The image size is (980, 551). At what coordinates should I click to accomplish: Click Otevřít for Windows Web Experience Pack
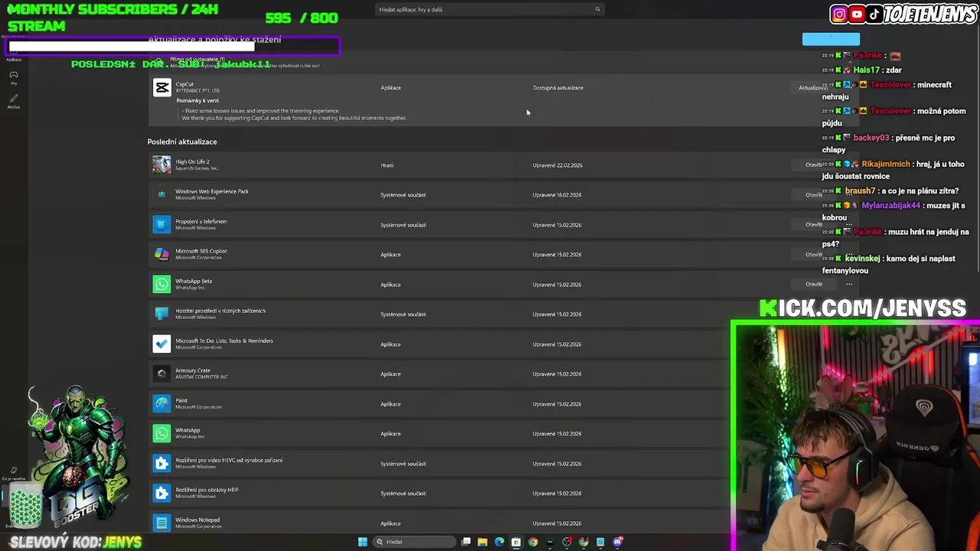point(814,194)
